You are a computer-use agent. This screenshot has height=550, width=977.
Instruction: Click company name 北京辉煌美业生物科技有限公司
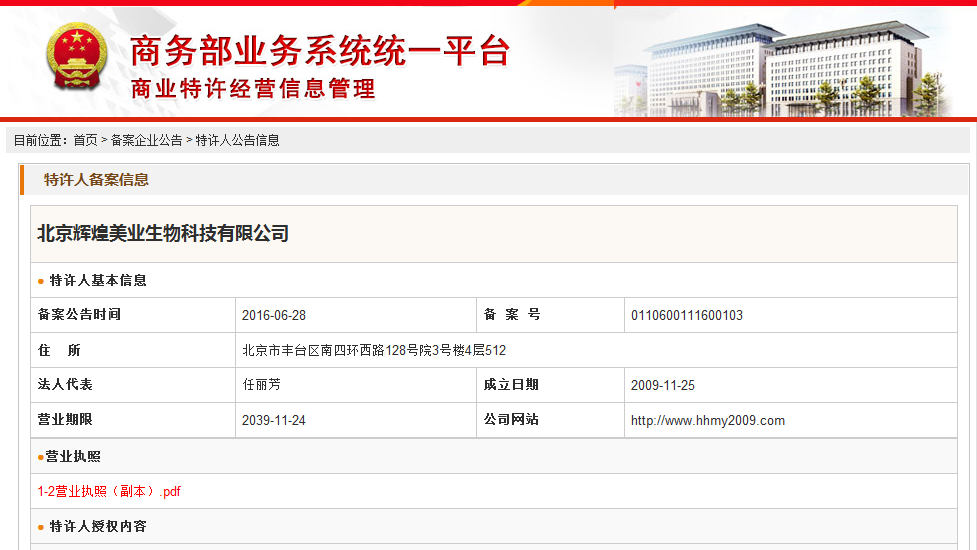(x=163, y=234)
